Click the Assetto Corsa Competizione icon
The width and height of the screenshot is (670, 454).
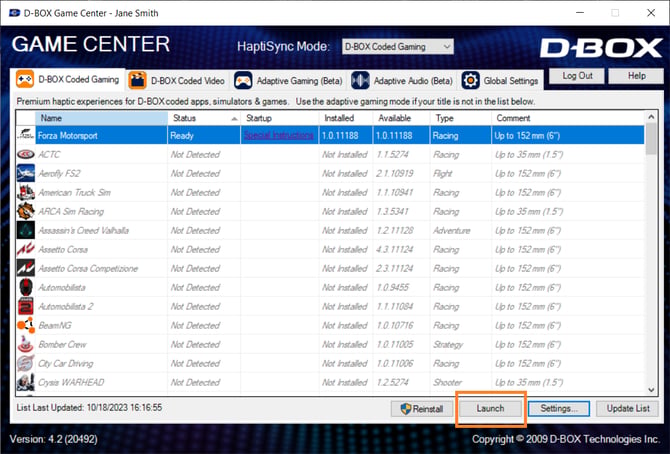click(x=26, y=268)
